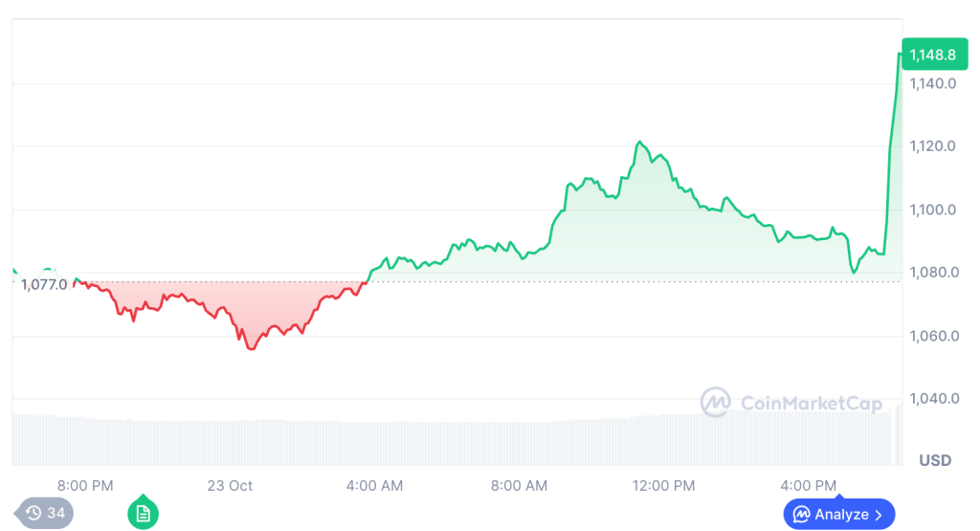
Task: Click the lowest point of the red line
Action: pos(252,349)
